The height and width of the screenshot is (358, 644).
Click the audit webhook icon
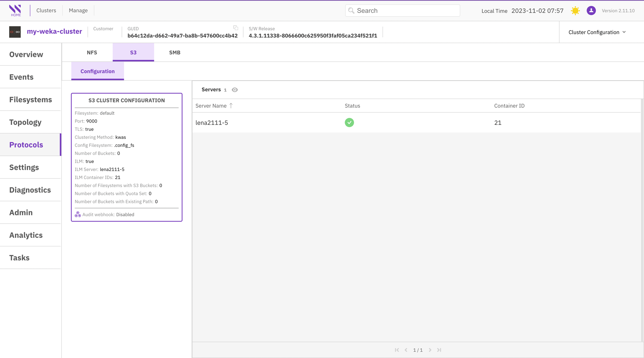coord(78,214)
